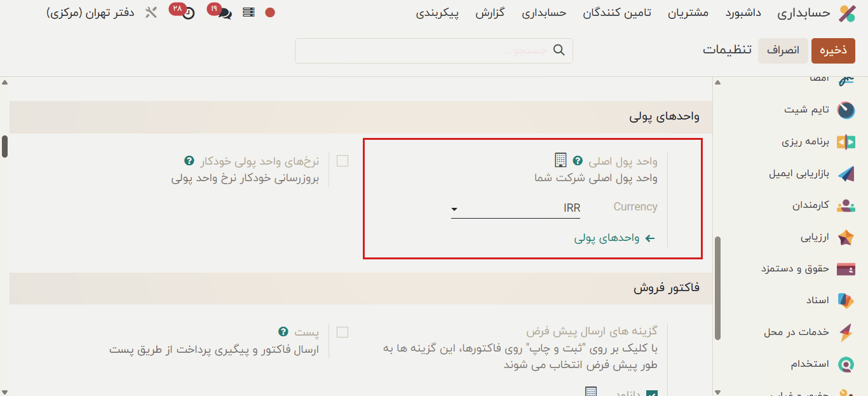Open the activities clock icon with 28 badge
Viewport: 868px width, 396px height.
pyautogui.click(x=188, y=13)
